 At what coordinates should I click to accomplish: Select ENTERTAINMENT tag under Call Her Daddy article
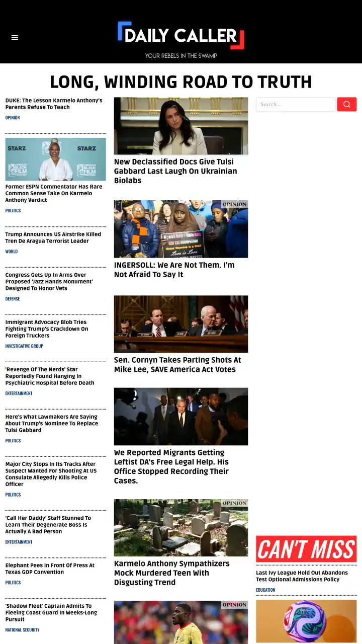[19, 542]
